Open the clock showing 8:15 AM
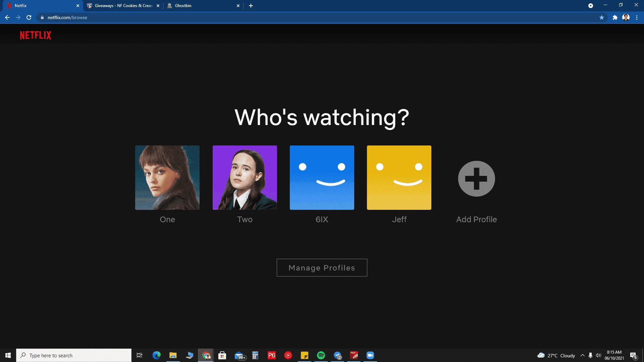The height and width of the screenshot is (362, 644). 614,355
